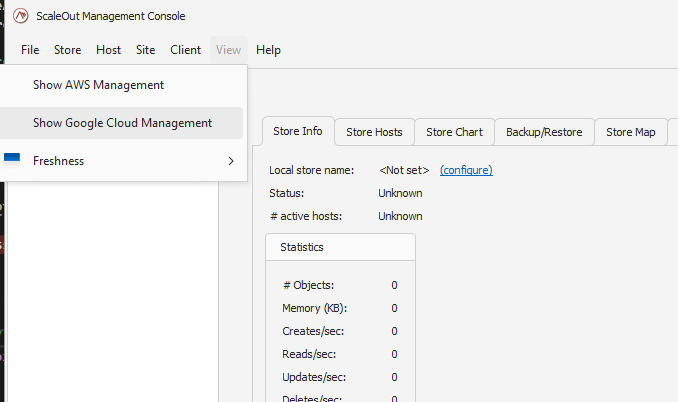Open the File menu

[x=30, y=50]
